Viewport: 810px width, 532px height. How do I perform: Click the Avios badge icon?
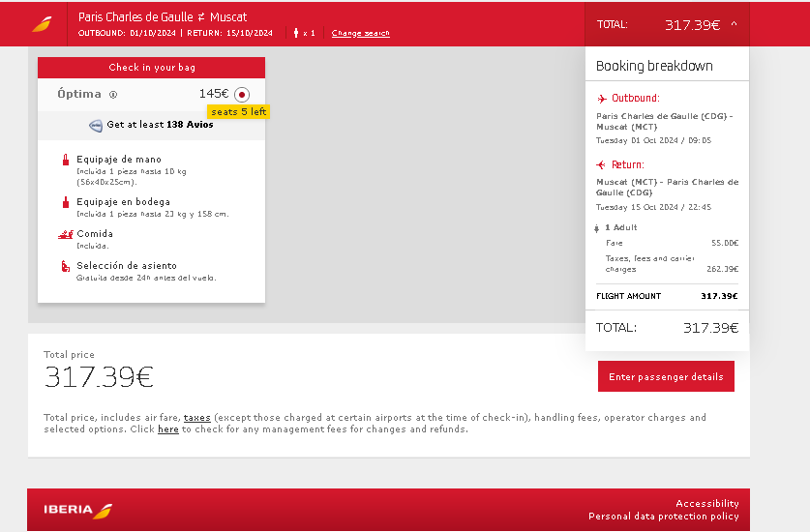point(96,126)
